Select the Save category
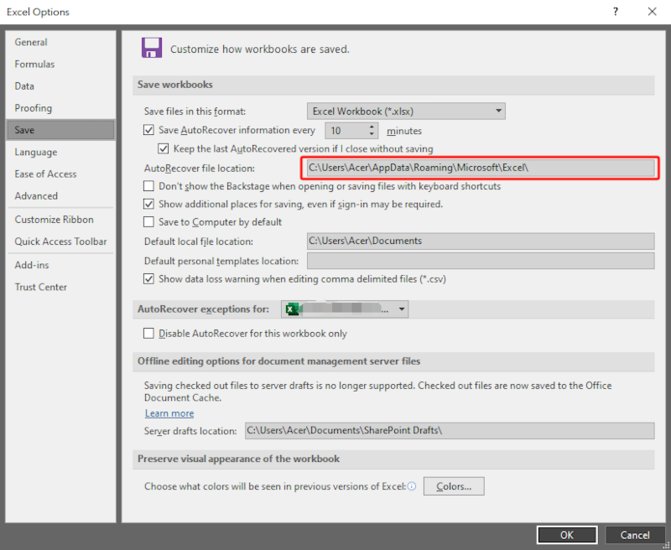The height and width of the screenshot is (550, 671). 61,130
